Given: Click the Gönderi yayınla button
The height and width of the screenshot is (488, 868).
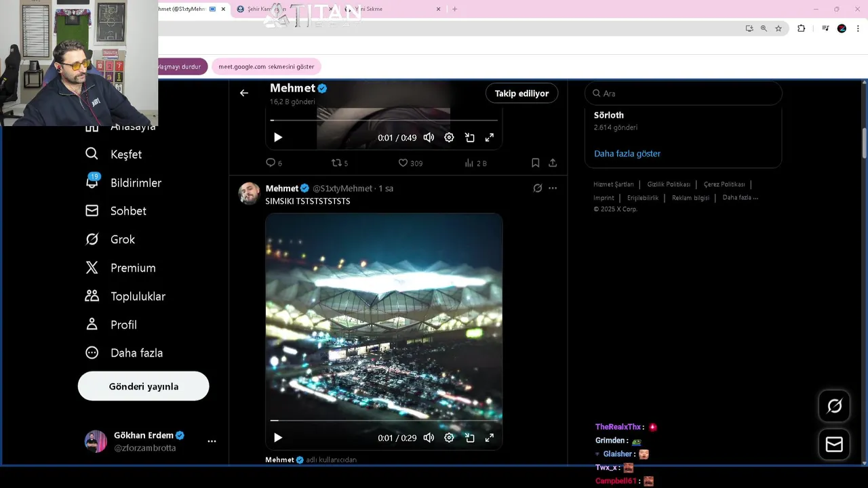Looking at the screenshot, I should coord(144,386).
